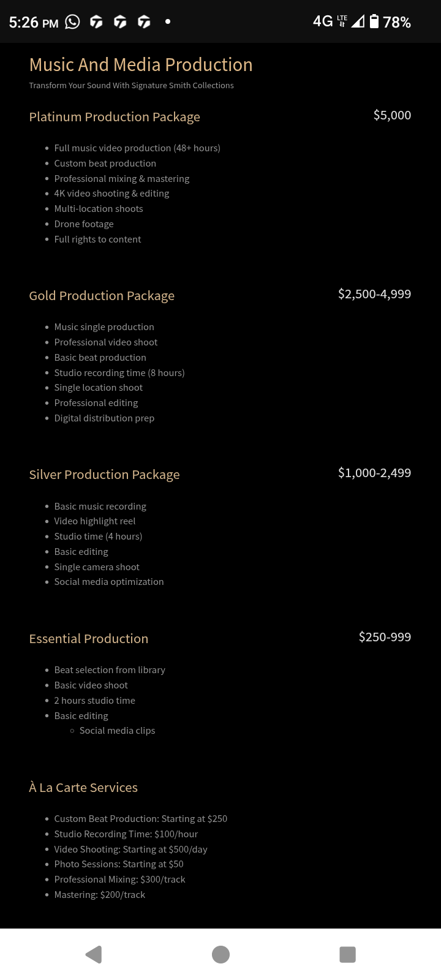441x980 pixels.
Task: Open recent apps with square button
Action: coord(347,954)
